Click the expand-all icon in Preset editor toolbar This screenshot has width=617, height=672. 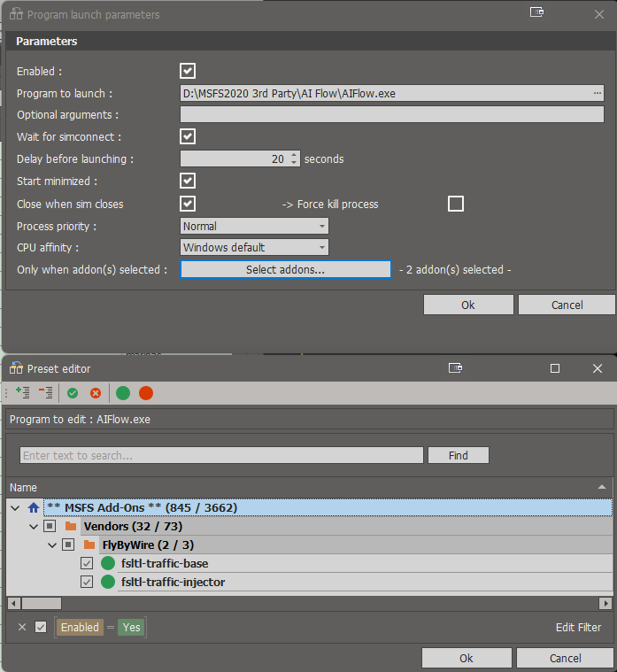pos(23,392)
